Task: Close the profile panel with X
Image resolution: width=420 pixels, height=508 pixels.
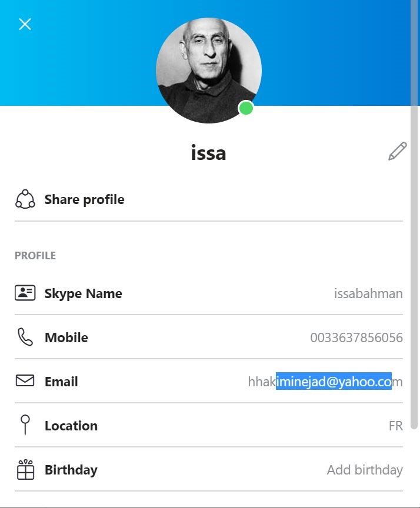Action: coord(25,24)
